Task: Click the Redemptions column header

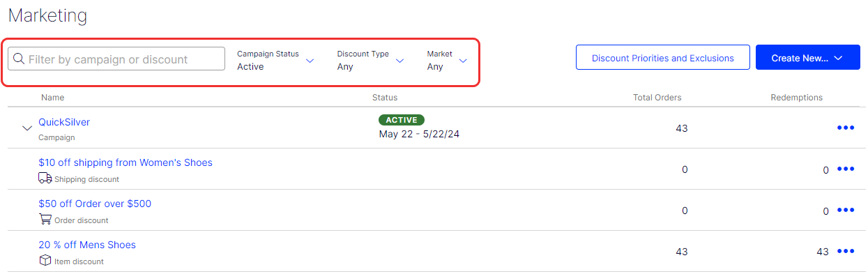Action: (797, 98)
